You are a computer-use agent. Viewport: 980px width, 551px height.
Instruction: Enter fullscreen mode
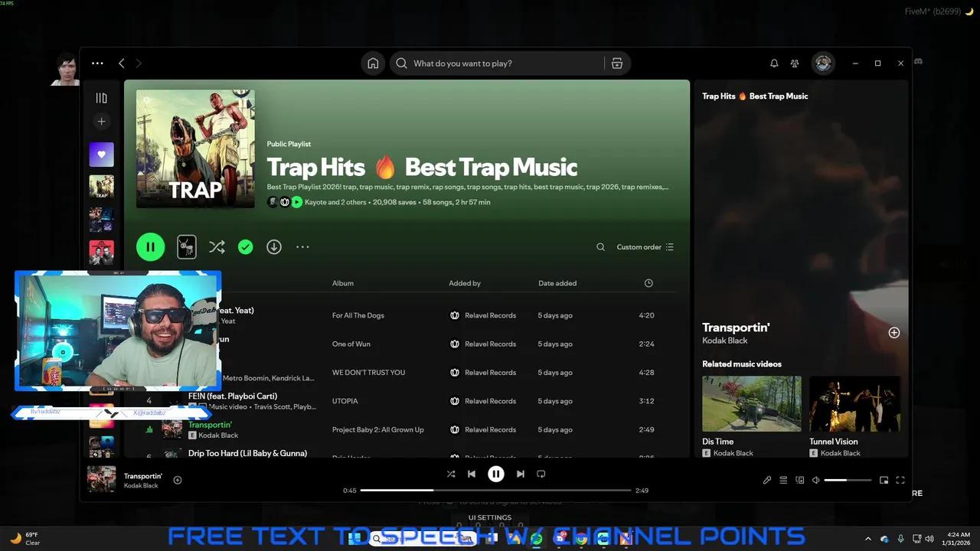900,480
